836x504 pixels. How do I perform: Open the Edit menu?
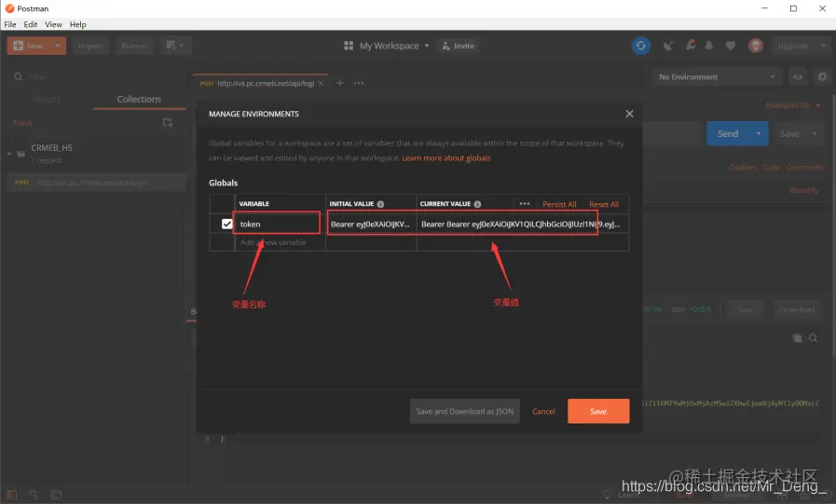pyautogui.click(x=31, y=24)
